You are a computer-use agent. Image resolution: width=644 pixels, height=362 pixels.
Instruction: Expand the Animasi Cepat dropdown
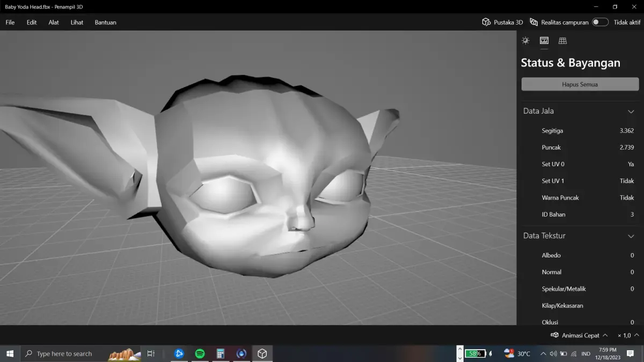pos(605,335)
